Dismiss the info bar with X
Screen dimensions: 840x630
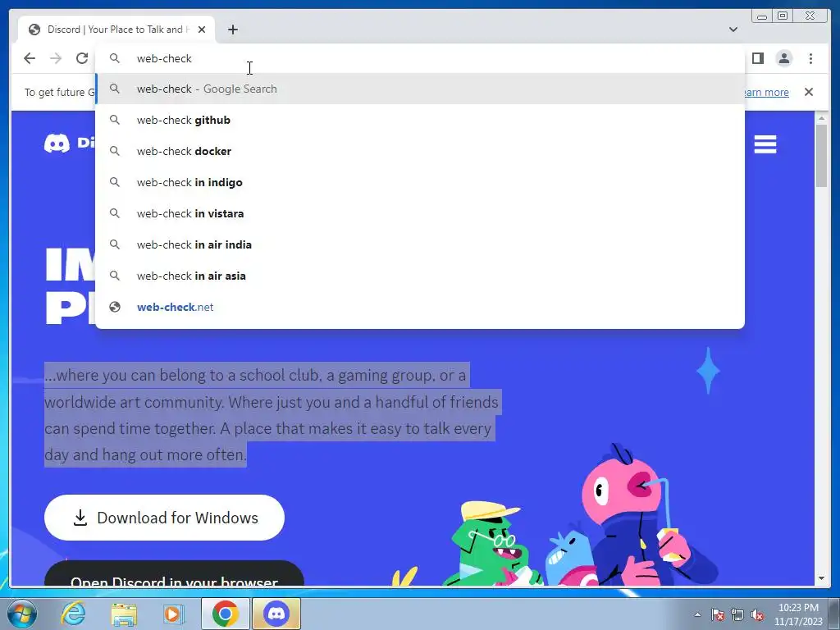click(x=809, y=92)
